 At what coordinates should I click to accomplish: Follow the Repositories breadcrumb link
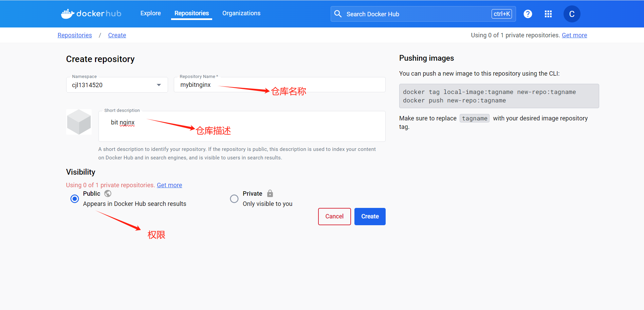point(75,35)
